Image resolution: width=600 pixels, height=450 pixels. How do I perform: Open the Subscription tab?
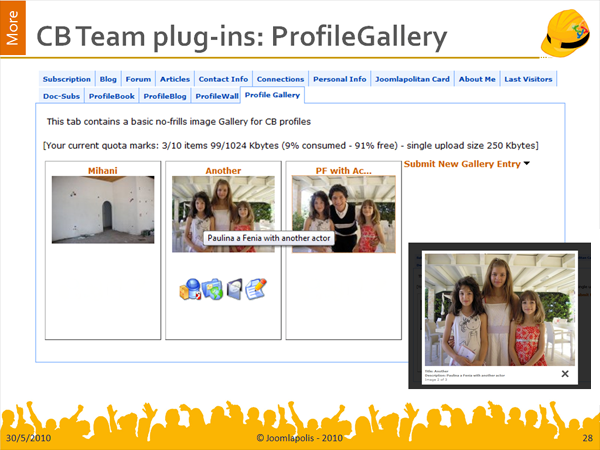pos(67,79)
